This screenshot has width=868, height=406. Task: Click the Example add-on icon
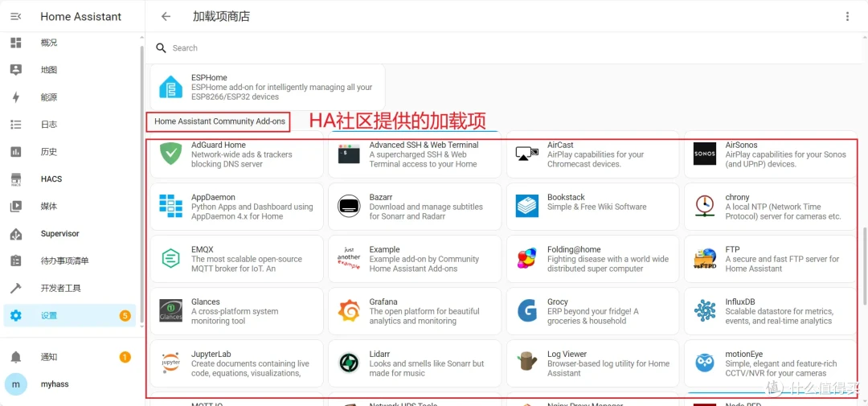coord(349,258)
